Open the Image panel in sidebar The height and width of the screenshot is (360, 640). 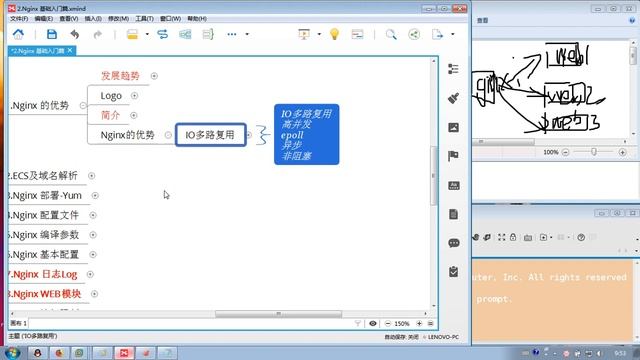tap(453, 127)
